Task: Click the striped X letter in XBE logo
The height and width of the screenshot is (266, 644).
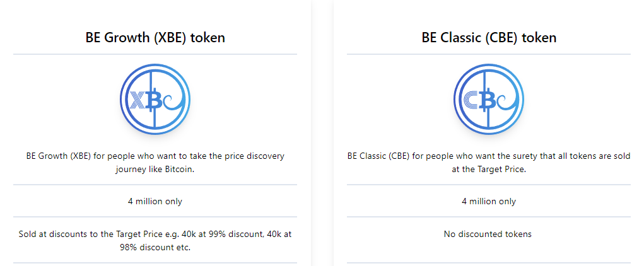Action: (x=138, y=100)
